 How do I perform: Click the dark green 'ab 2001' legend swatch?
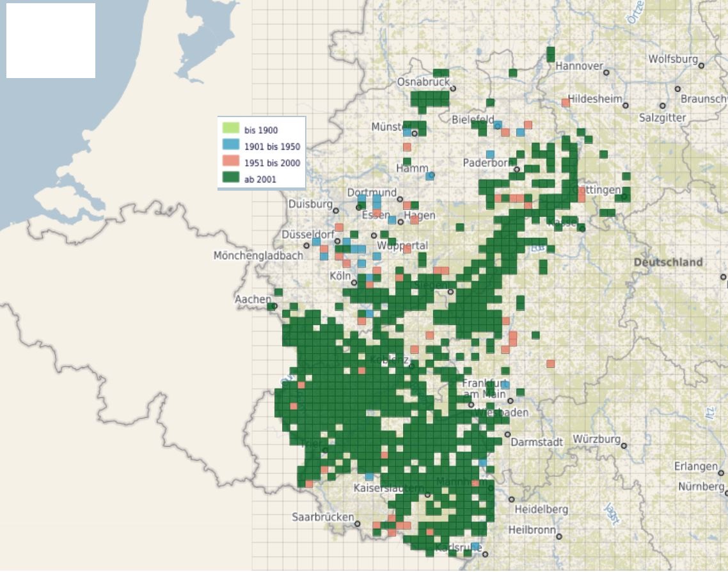point(230,179)
